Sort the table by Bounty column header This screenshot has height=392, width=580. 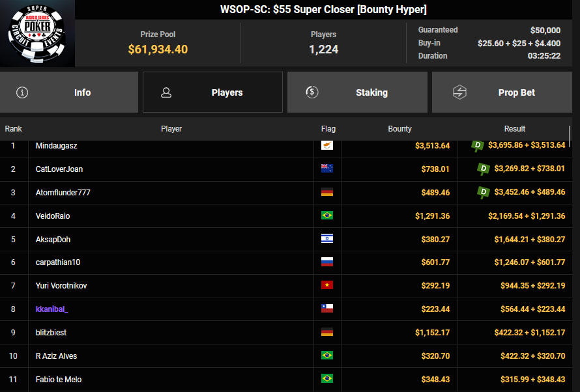[399, 129]
